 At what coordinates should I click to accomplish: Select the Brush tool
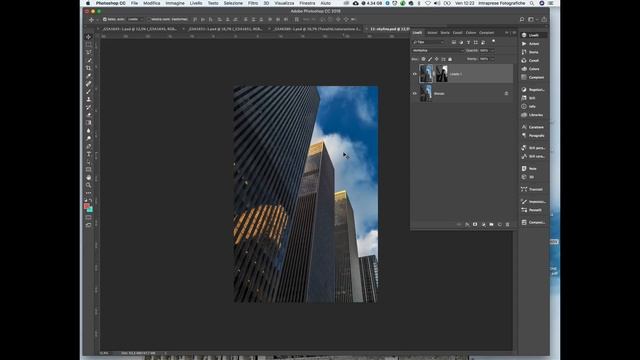[89, 91]
